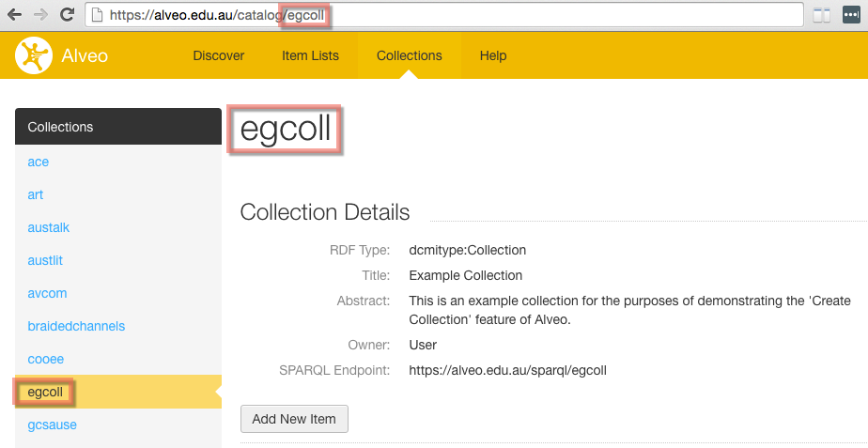Screen dimensions: 868x448
Task: Switch to the Collections tab
Action: click(x=409, y=56)
